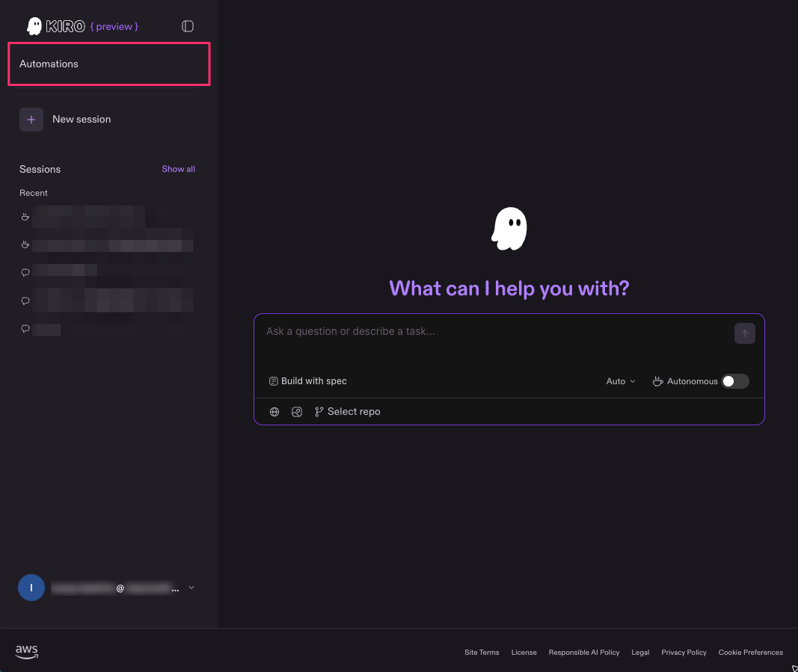Screen dimensions: 798x672
Task: Start a New session
Action: pyautogui.click(x=82, y=120)
